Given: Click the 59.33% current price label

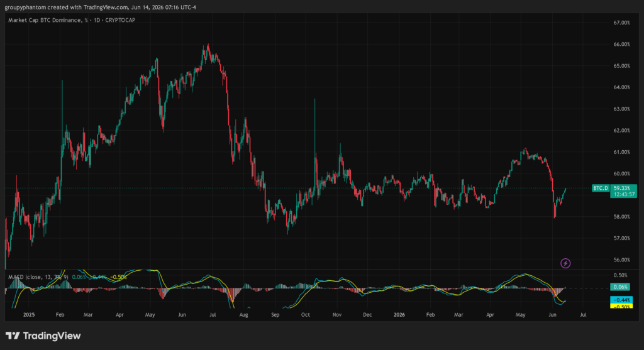Looking at the screenshot, I should click(621, 188).
